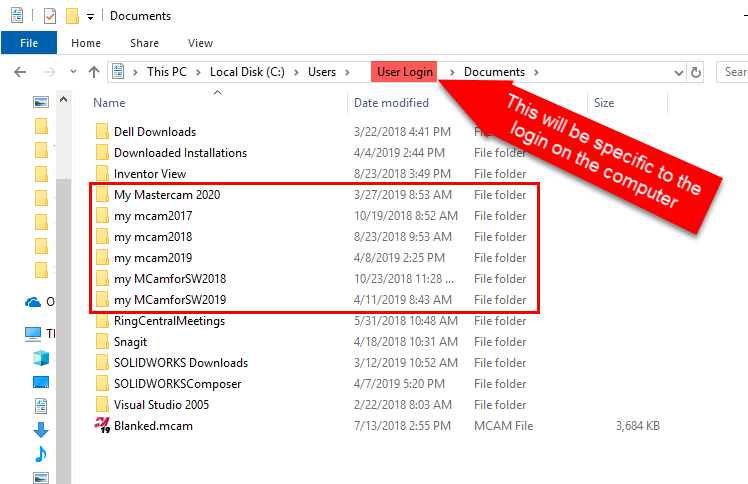Image resolution: width=748 pixels, height=484 pixels.
Task: Click the date 4/11/2019 8:43 AM
Action: point(403,299)
